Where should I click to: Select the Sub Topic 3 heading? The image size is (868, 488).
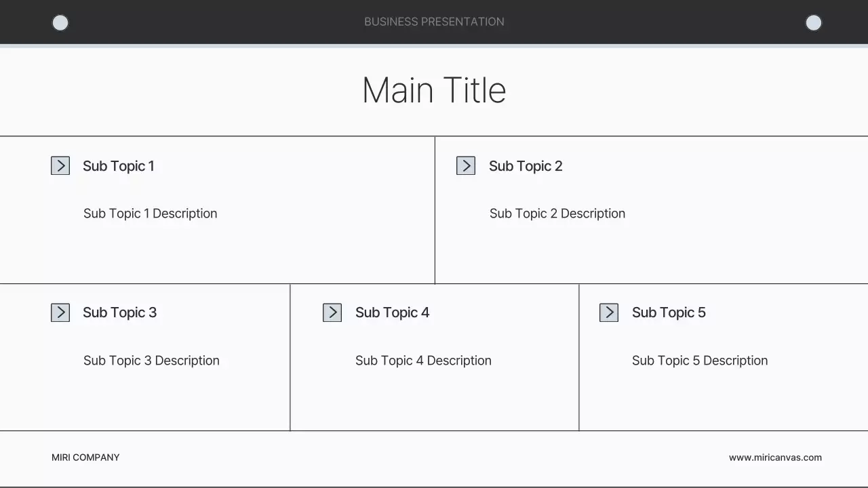[x=119, y=312]
